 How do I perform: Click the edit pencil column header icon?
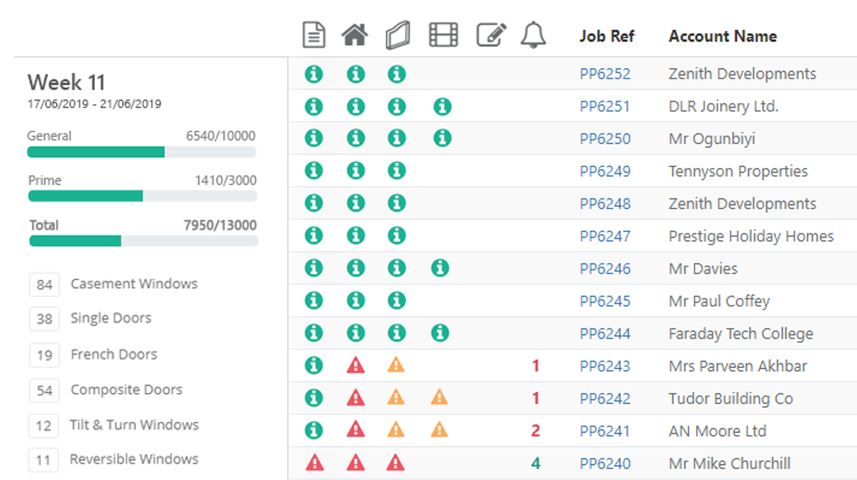pos(490,36)
